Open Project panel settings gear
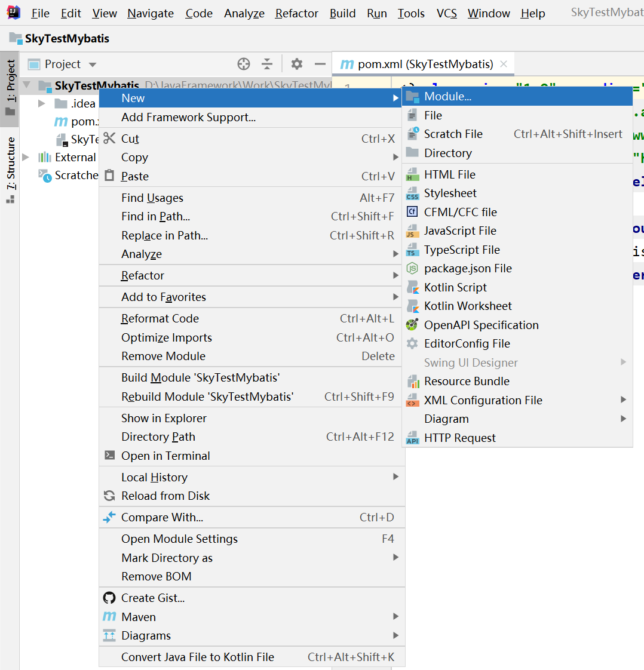The height and width of the screenshot is (670, 644). [296, 64]
